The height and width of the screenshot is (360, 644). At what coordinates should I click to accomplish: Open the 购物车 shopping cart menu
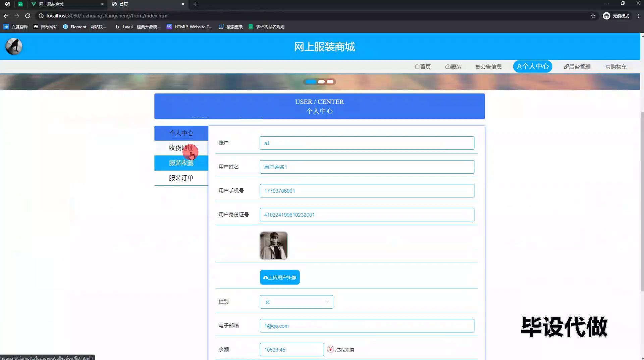tap(616, 67)
